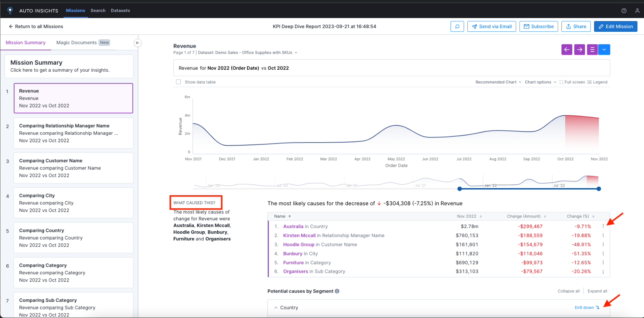Viewport: 644px width, 318px height.
Task: Go to previous page purple arrow
Action: coord(566,50)
